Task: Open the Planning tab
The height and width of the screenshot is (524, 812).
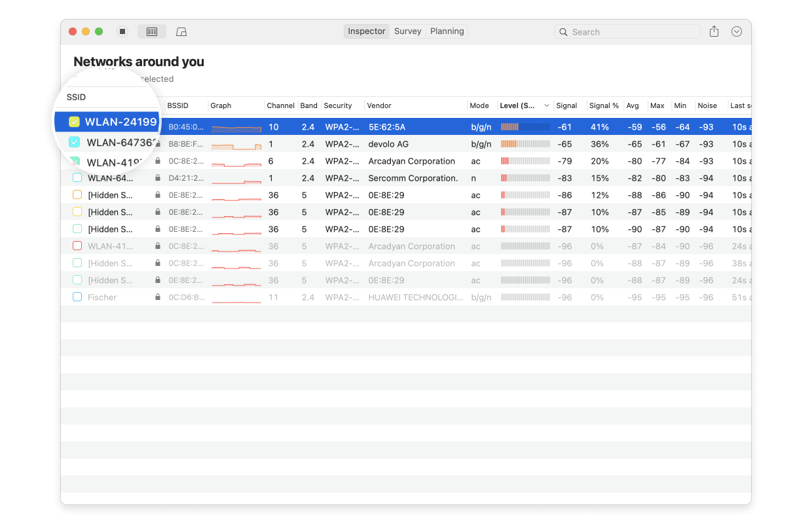Action: click(446, 31)
